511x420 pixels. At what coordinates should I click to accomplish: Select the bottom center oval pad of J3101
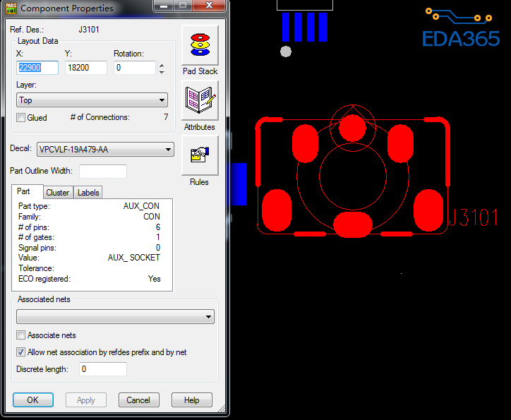[x=353, y=224]
